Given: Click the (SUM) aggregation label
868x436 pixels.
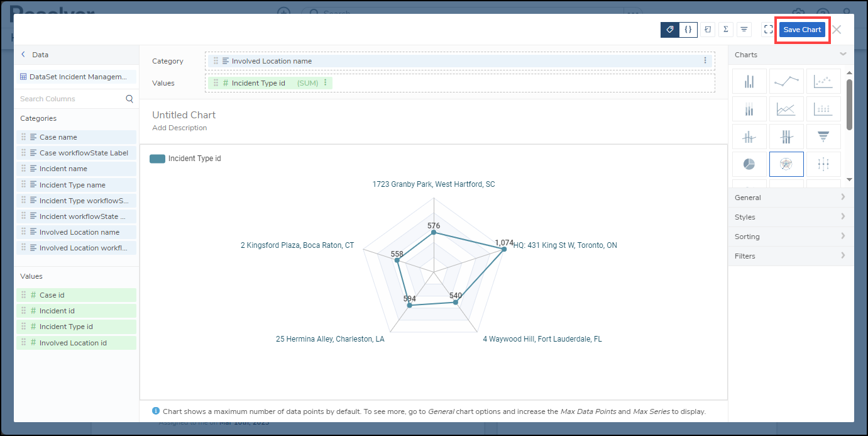Looking at the screenshot, I should [x=307, y=83].
